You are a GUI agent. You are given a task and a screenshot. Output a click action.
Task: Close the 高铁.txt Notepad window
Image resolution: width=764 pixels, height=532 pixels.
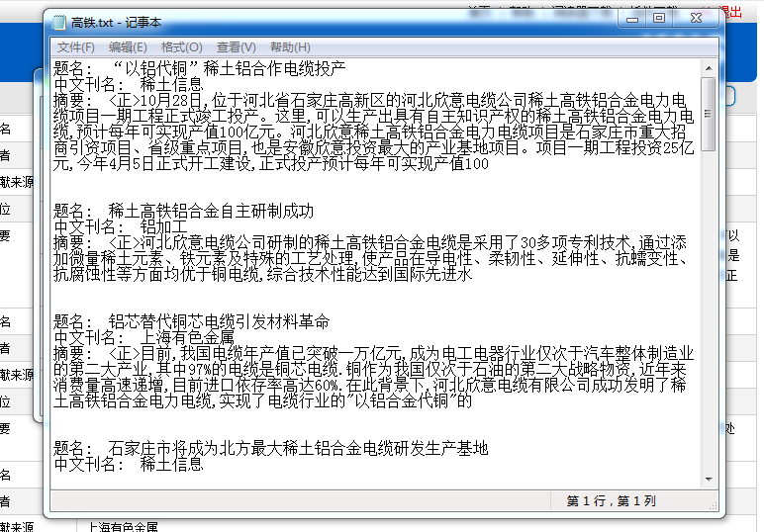click(x=696, y=19)
